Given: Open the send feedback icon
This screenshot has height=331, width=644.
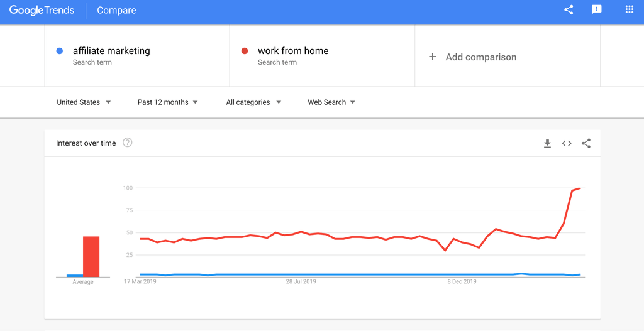Looking at the screenshot, I should point(596,10).
